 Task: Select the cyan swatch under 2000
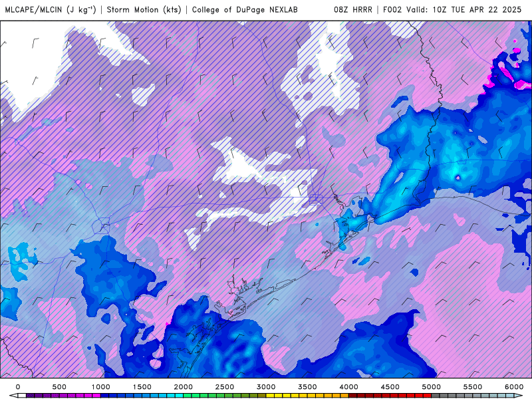179,396
